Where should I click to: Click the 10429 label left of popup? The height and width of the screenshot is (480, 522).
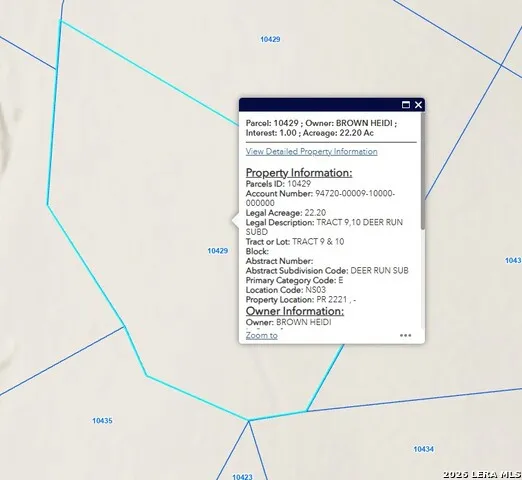[218, 251]
